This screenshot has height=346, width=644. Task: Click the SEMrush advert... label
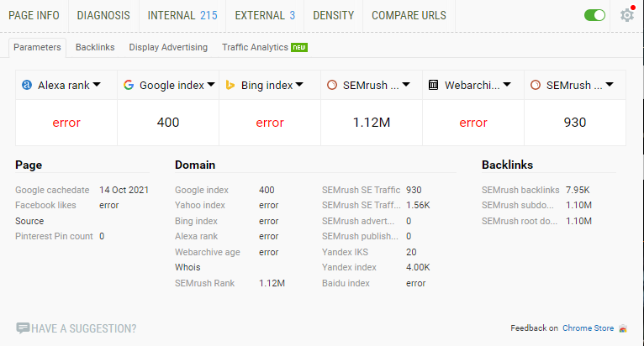pyautogui.click(x=358, y=221)
